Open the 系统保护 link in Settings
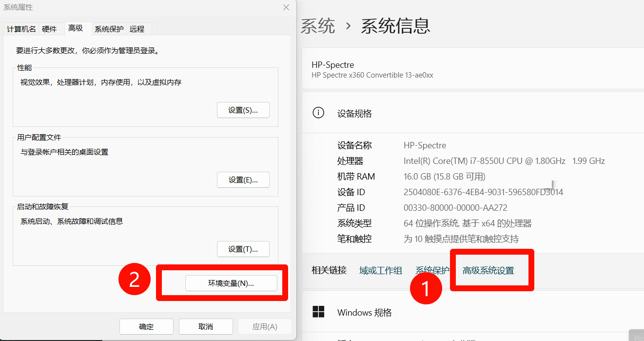Image resolution: width=644 pixels, height=341 pixels. [x=432, y=270]
